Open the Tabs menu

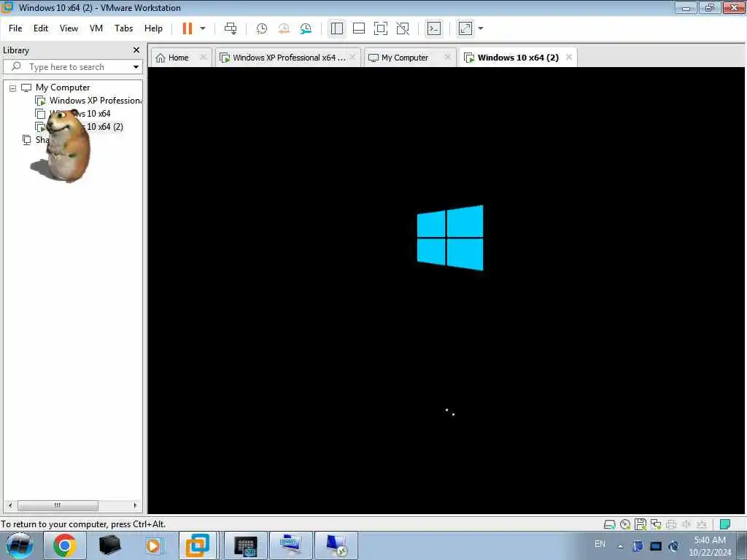point(123,28)
